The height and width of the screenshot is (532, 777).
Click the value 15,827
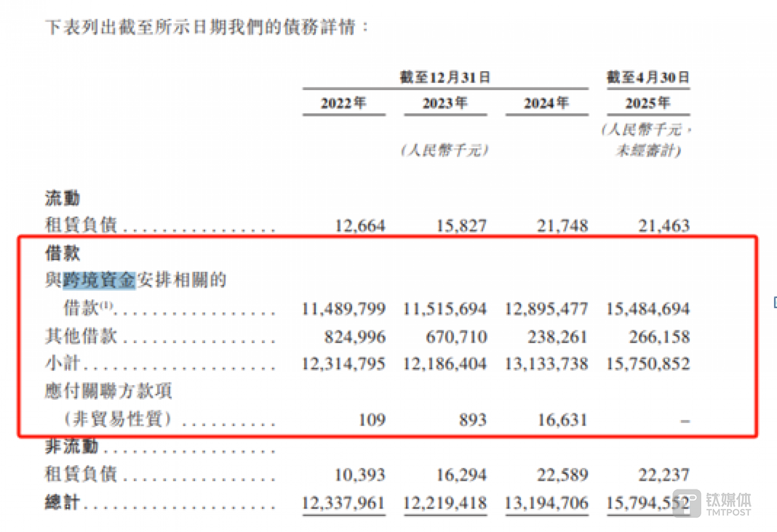(x=462, y=226)
